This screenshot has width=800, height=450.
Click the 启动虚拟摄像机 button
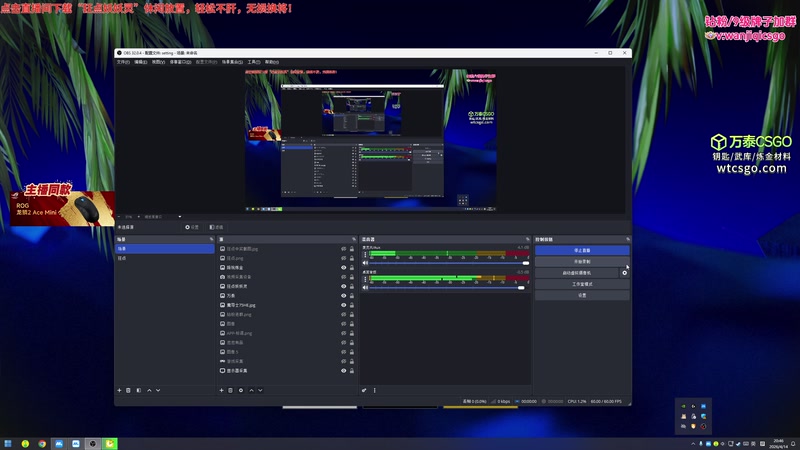coord(577,273)
